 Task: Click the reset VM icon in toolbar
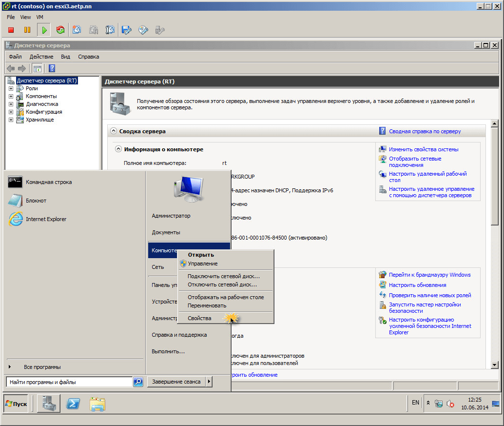pyautogui.click(x=60, y=30)
